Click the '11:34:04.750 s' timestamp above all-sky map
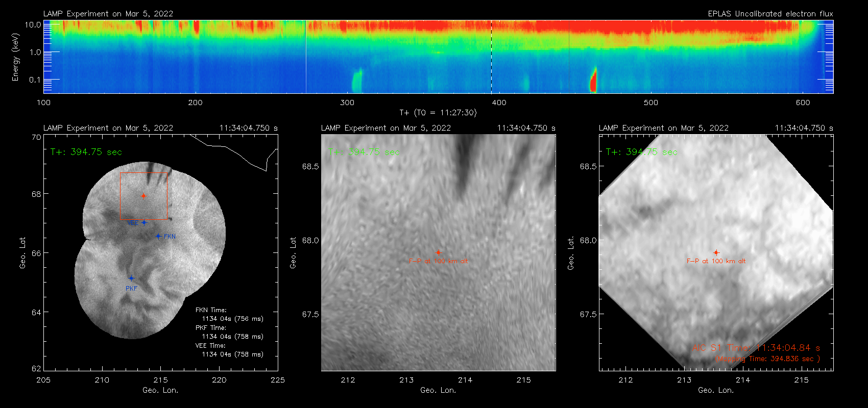Viewport: 868px width, 408px height. click(249, 128)
